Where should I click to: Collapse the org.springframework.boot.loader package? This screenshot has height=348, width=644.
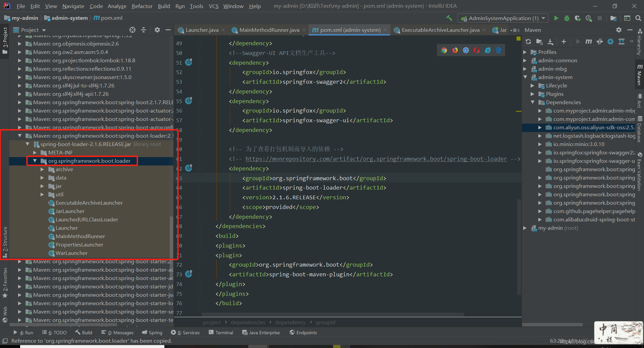(x=35, y=161)
